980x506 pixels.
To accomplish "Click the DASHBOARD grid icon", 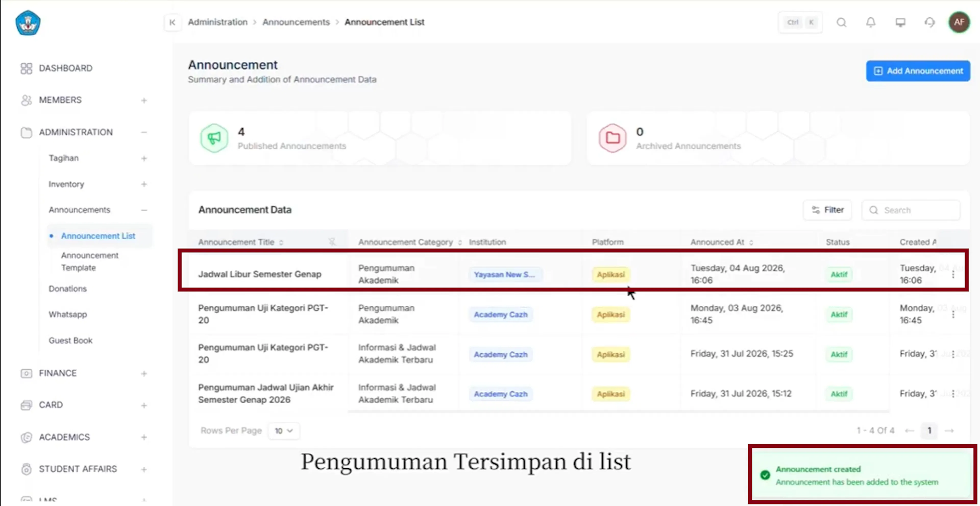I will click(x=26, y=68).
